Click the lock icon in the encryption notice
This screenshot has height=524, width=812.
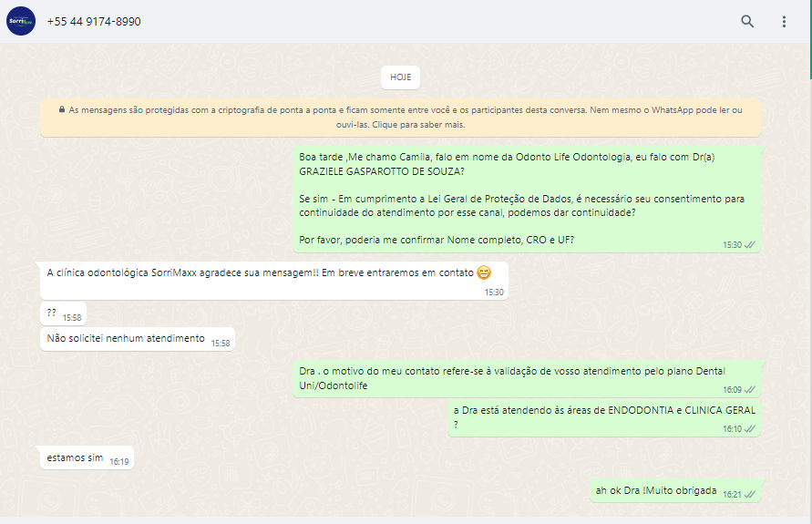(62, 109)
